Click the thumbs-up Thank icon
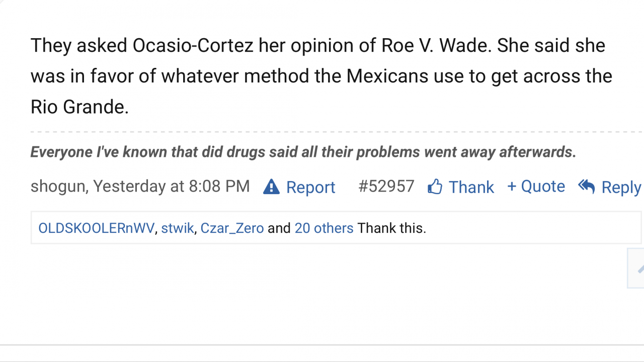Viewport: 644px width, 362px height. point(435,187)
